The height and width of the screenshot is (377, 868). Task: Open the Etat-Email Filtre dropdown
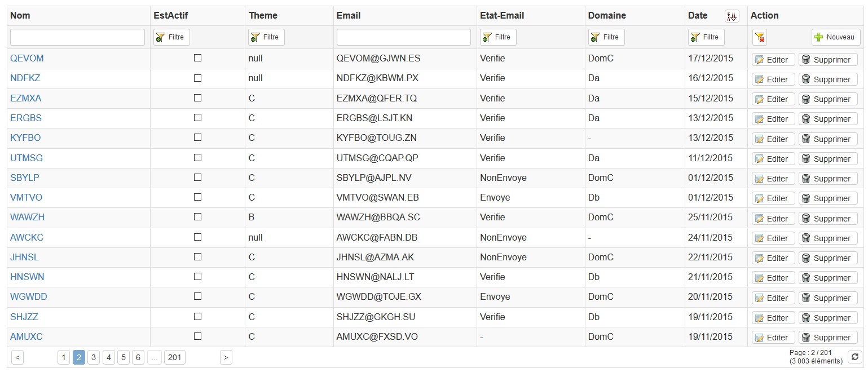pos(498,37)
